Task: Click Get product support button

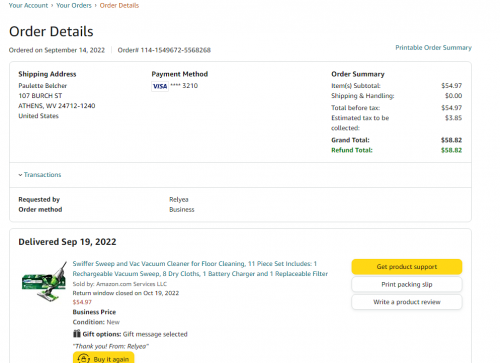Action: point(407,267)
